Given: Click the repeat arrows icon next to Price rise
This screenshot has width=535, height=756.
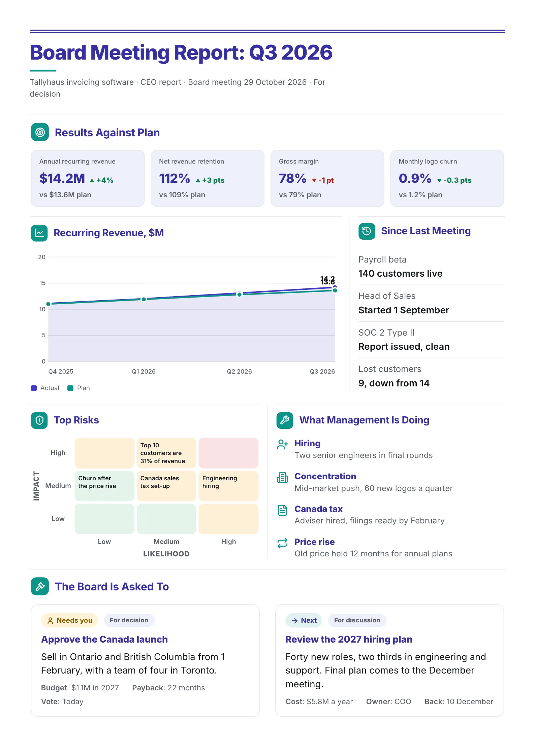Looking at the screenshot, I should 282,543.
